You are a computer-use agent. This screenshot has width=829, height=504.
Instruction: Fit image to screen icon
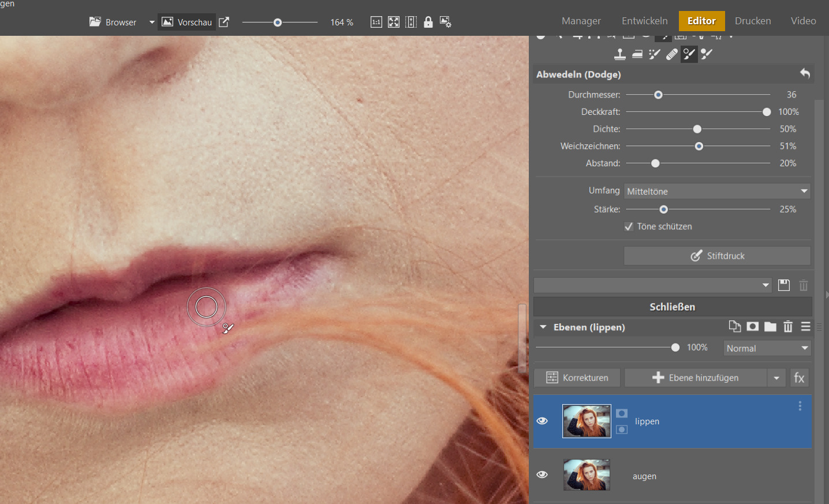pos(394,22)
